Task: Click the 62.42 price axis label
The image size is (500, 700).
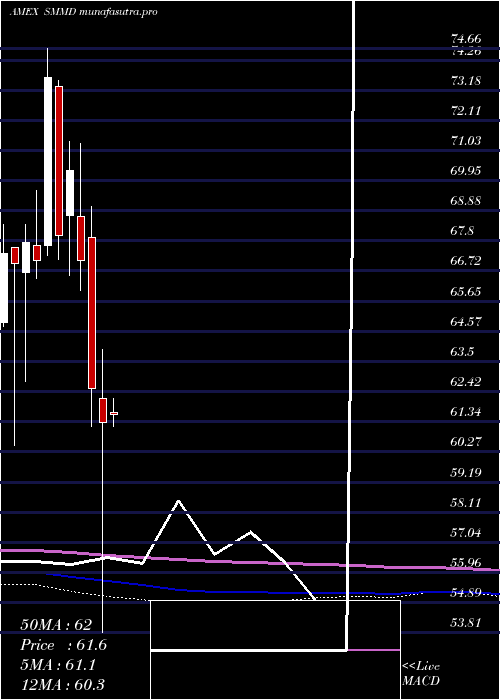Action: [467, 382]
